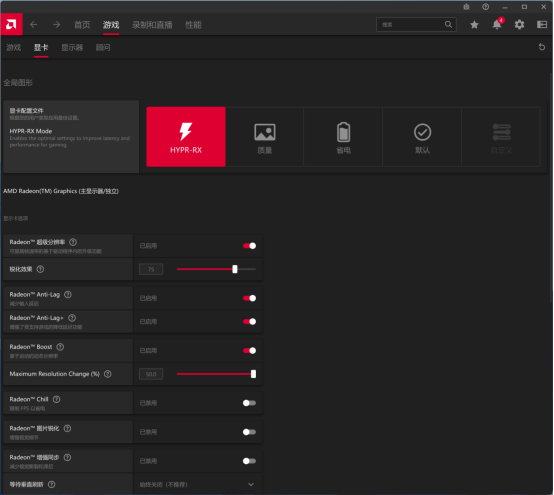Viewport: 554px width, 495px height.
Task: Click the 锐化效果 slider handle
Action: pos(235,269)
